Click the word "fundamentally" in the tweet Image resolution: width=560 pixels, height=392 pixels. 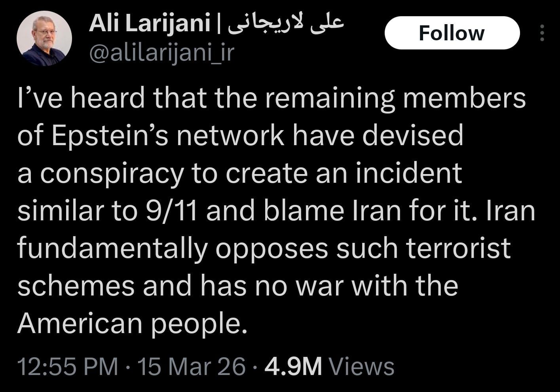[x=112, y=248]
